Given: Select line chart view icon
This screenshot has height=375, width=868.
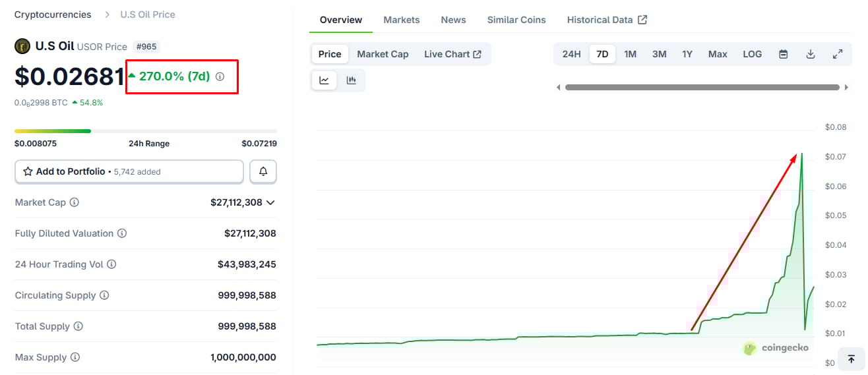Looking at the screenshot, I should 325,80.
